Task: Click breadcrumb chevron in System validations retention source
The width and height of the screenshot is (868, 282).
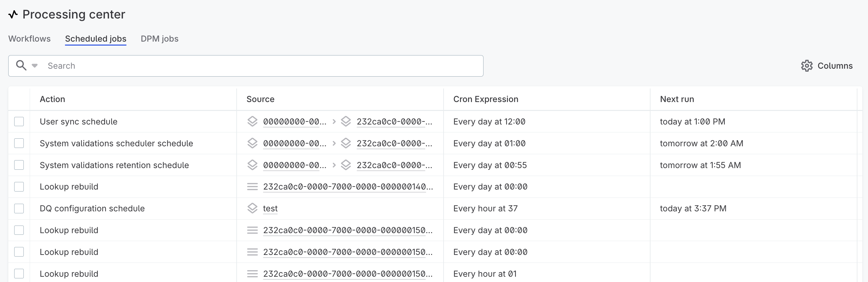Action: [334, 165]
